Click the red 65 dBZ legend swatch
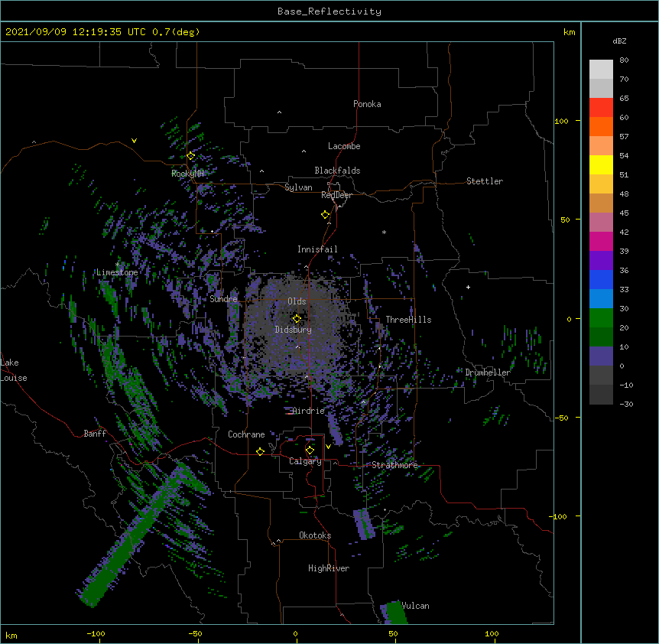Image resolution: width=659 pixels, height=644 pixels. click(601, 107)
